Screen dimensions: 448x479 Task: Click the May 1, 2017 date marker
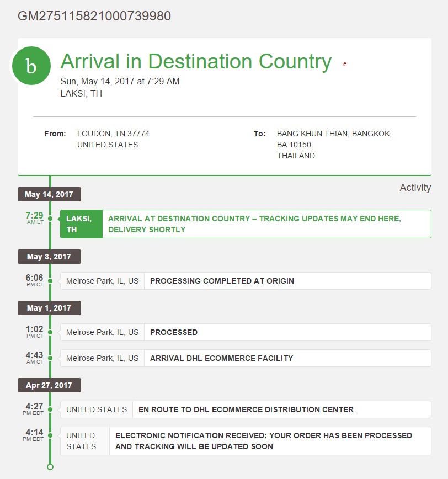(x=49, y=308)
